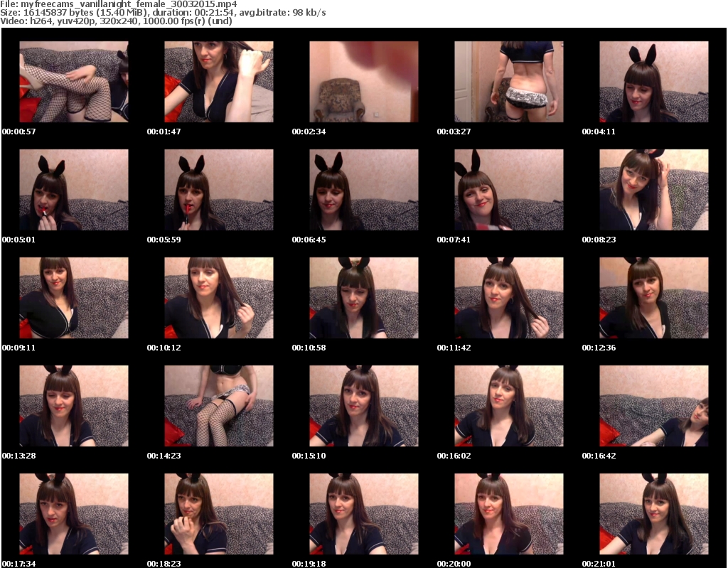Image resolution: width=728 pixels, height=568 pixels.
Task: Select the frame at 00:15:10
Action: [x=364, y=406]
